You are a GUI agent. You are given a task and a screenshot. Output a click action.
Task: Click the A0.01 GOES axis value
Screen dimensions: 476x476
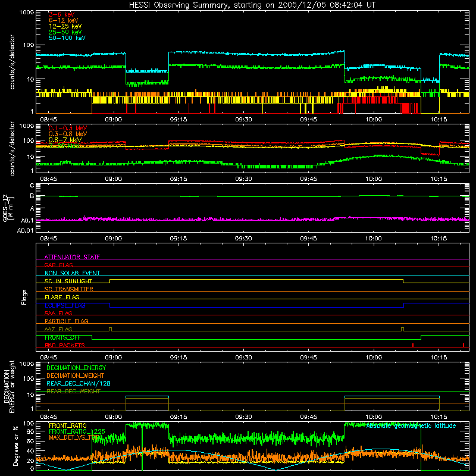26,230
